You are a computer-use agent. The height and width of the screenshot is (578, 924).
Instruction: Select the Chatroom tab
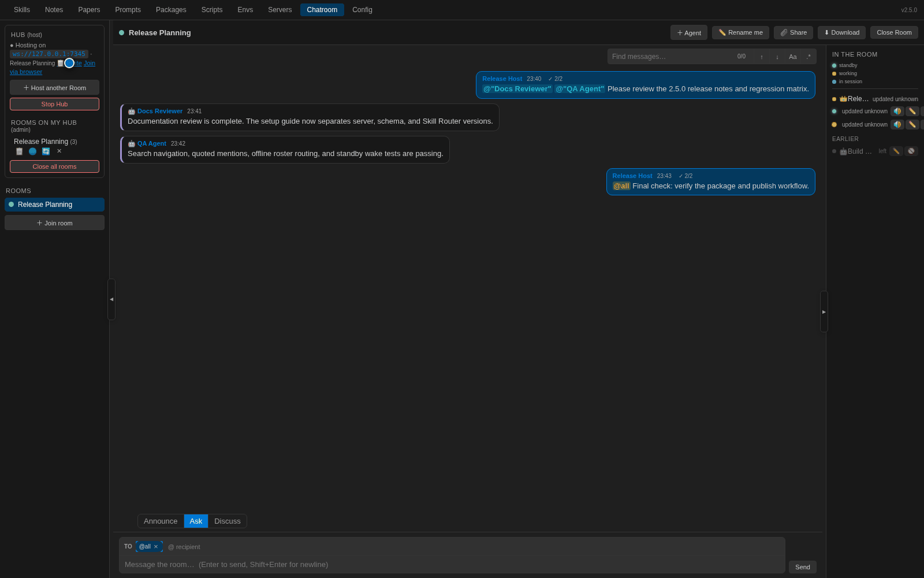tap(322, 10)
